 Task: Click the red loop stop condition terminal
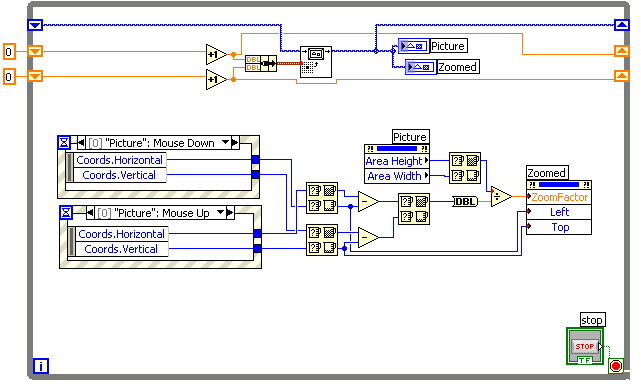616,366
